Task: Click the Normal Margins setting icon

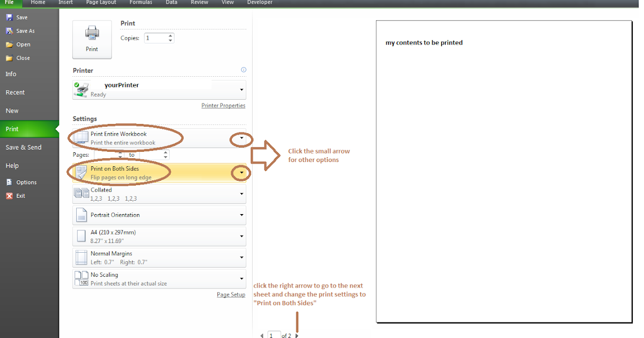Action: (81, 256)
